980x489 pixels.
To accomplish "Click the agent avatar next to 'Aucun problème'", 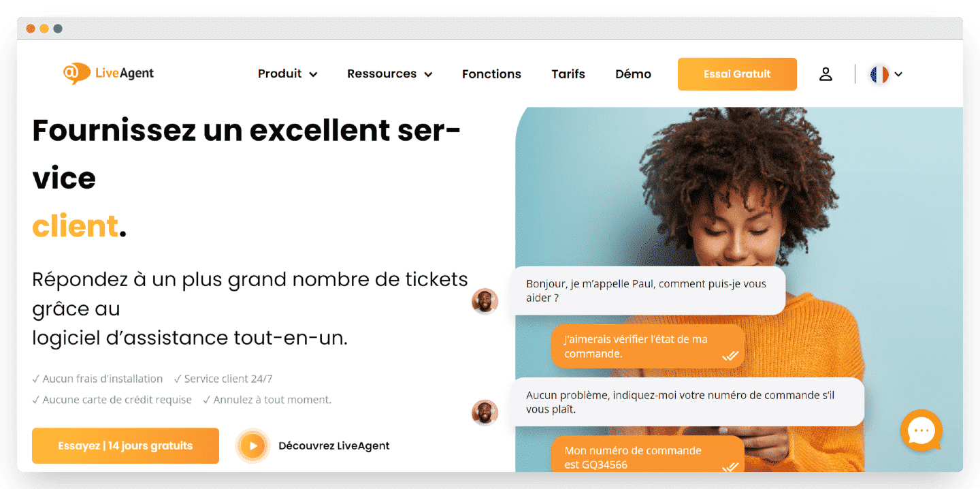I will (485, 412).
